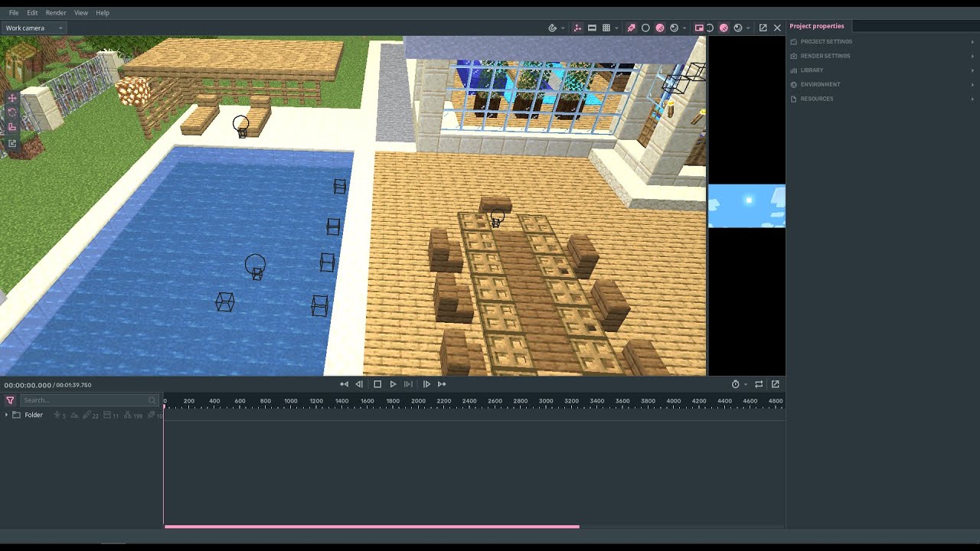Jump to the next keyframe
This screenshot has height=551, width=980.
[x=442, y=384]
